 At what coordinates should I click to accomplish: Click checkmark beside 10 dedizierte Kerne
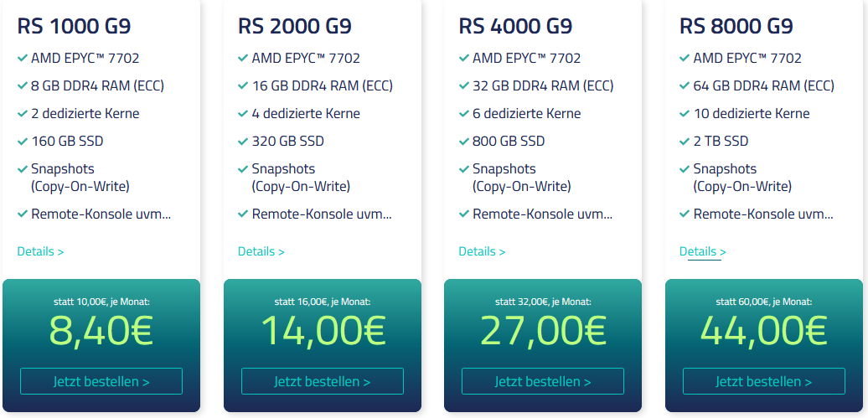[x=685, y=113]
